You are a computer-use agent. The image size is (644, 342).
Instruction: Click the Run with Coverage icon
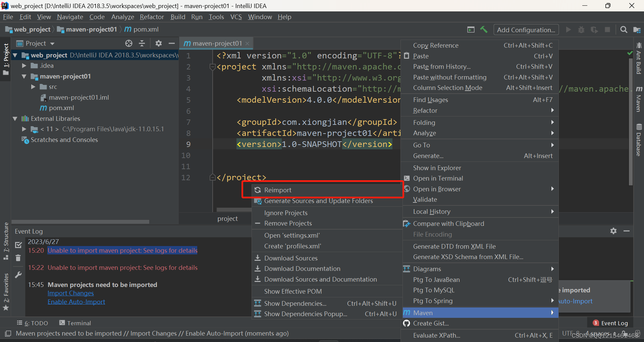594,30
